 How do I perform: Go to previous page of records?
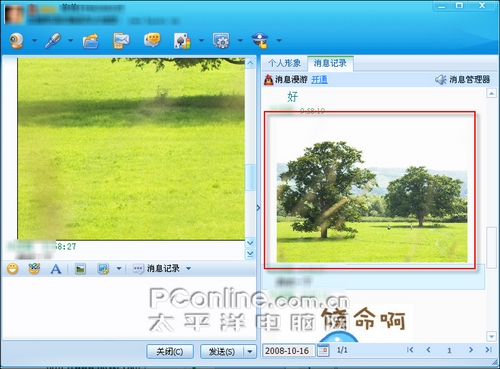[429, 350]
